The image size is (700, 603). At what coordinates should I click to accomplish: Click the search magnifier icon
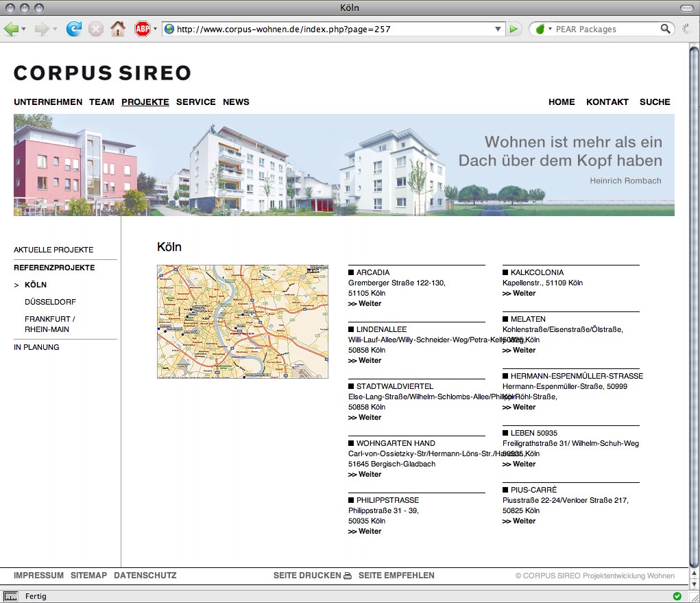click(665, 29)
